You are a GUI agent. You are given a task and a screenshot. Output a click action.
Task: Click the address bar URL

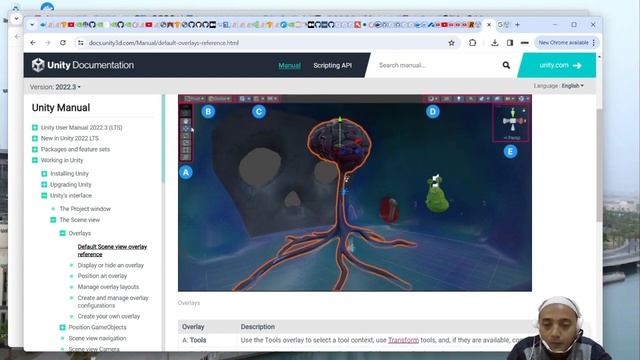click(x=164, y=42)
